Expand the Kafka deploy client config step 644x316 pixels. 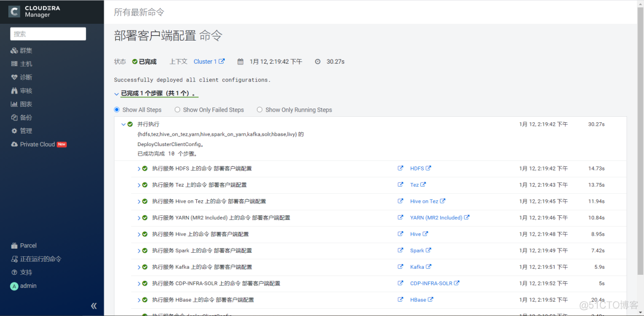139,267
